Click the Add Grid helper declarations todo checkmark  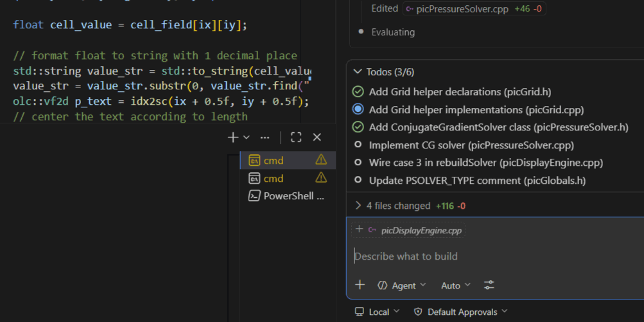point(358,92)
